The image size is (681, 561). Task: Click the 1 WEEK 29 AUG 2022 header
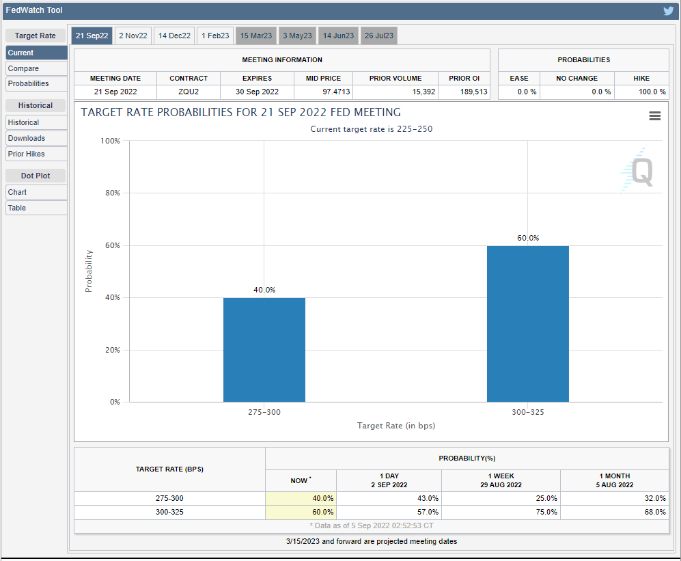pyautogui.click(x=501, y=480)
